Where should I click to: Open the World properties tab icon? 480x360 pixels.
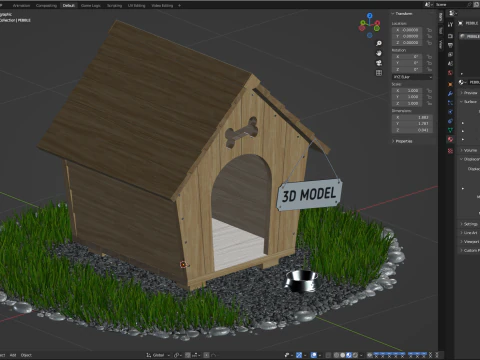click(x=450, y=73)
